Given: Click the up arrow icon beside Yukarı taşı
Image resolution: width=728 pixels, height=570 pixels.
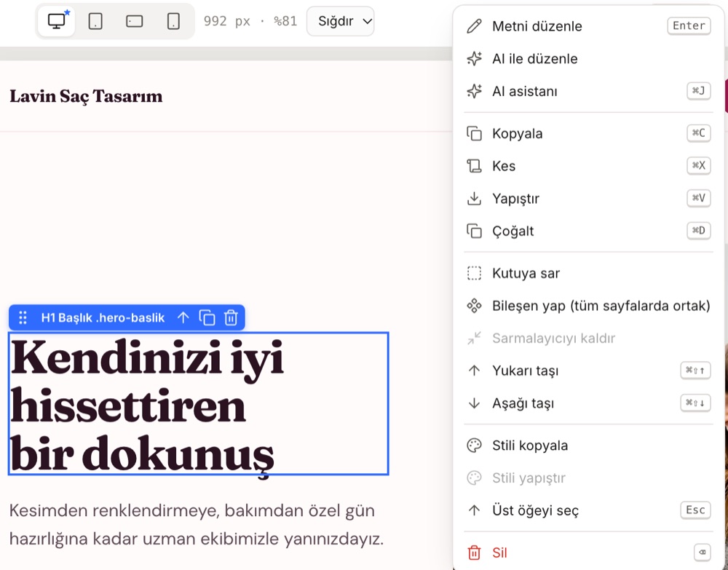Looking at the screenshot, I should pyautogui.click(x=474, y=371).
